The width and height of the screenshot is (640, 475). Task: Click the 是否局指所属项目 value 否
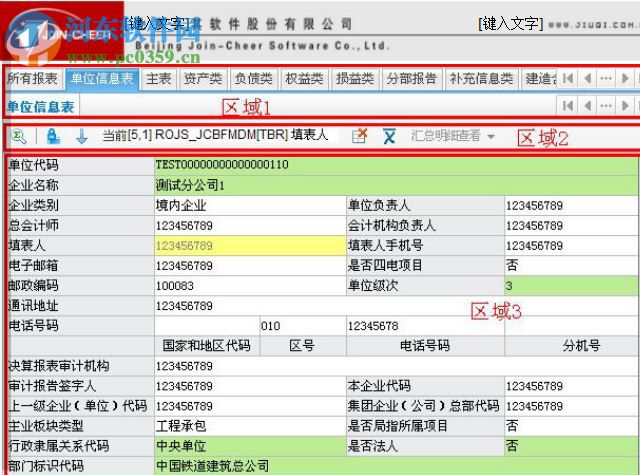571,426
